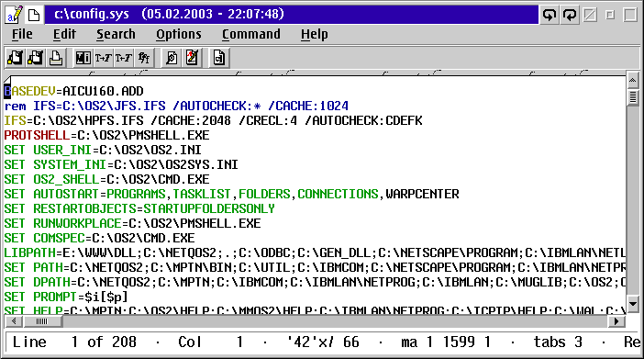Click the IFS=C:\OS2\HPFS.IFS line
This screenshot has width=644, height=359.
pyautogui.click(x=213, y=121)
